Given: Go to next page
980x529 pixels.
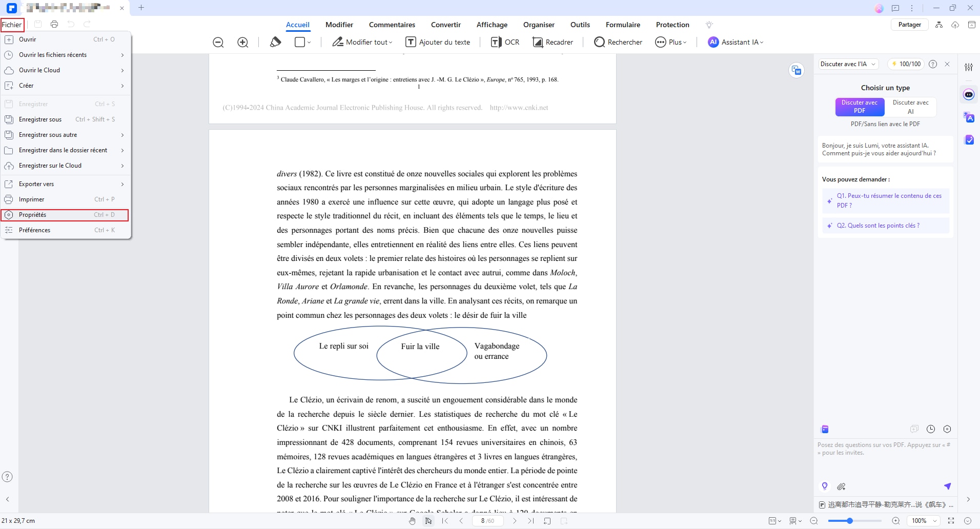Looking at the screenshot, I should pos(515,521).
